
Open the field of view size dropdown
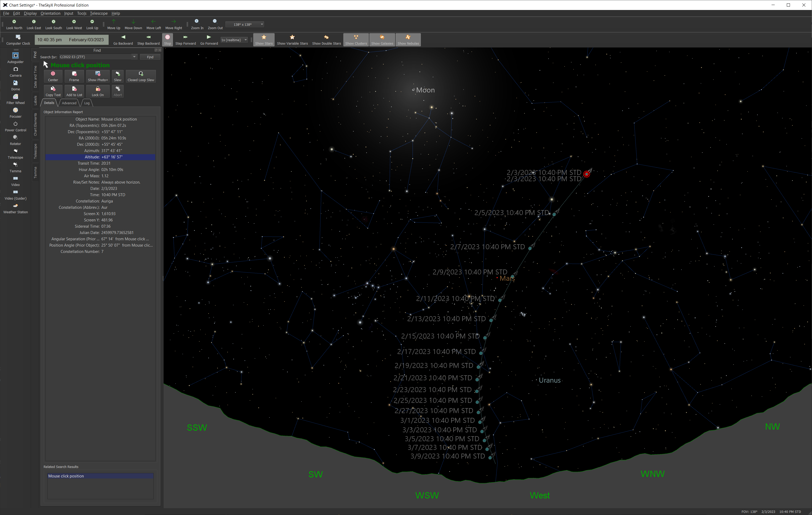[244, 24]
